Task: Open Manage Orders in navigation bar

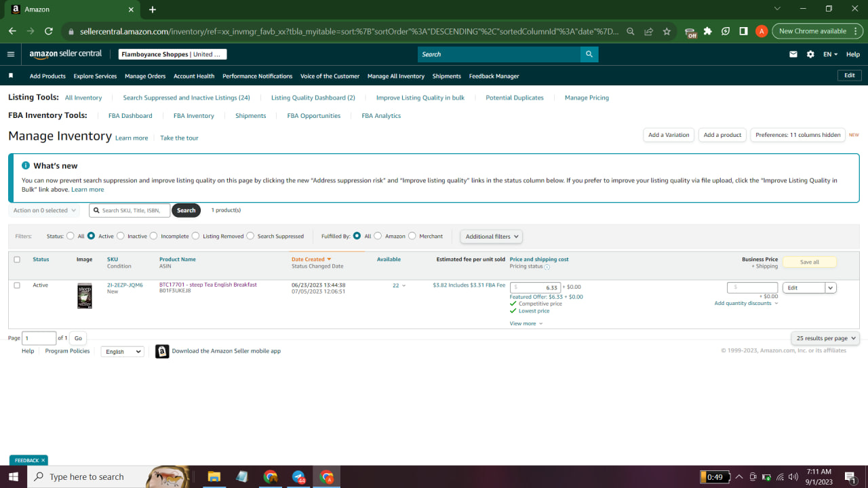Action: tap(145, 76)
